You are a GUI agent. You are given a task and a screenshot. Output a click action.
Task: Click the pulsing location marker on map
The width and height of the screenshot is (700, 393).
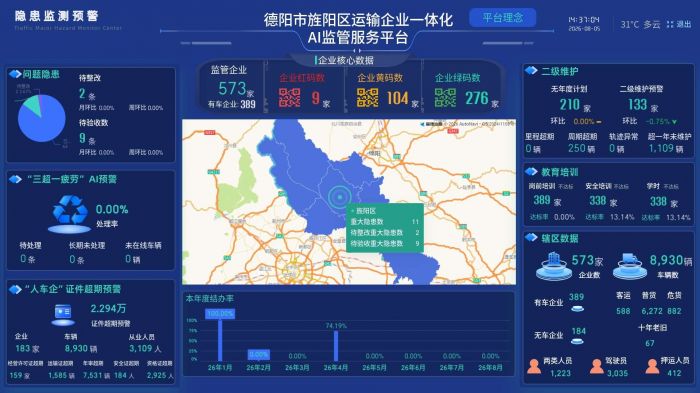[x=340, y=196]
